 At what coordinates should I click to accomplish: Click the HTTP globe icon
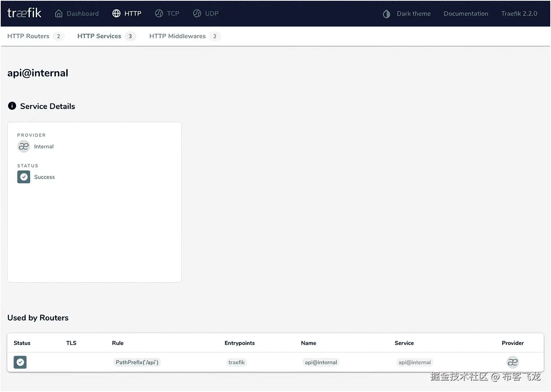tap(116, 14)
